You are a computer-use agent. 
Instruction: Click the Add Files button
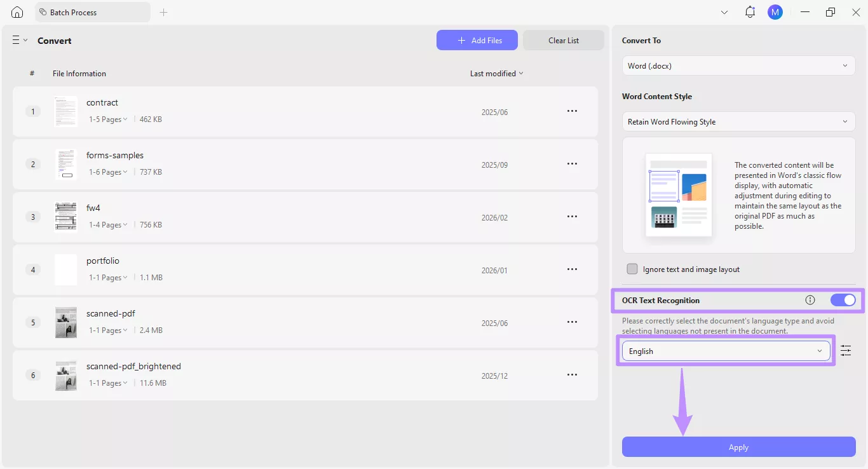pyautogui.click(x=477, y=40)
